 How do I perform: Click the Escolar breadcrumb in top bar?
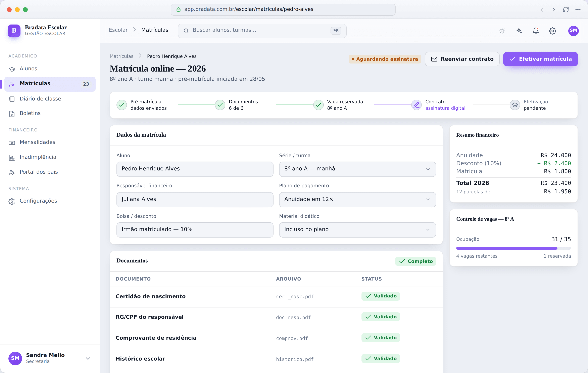click(x=118, y=30)
